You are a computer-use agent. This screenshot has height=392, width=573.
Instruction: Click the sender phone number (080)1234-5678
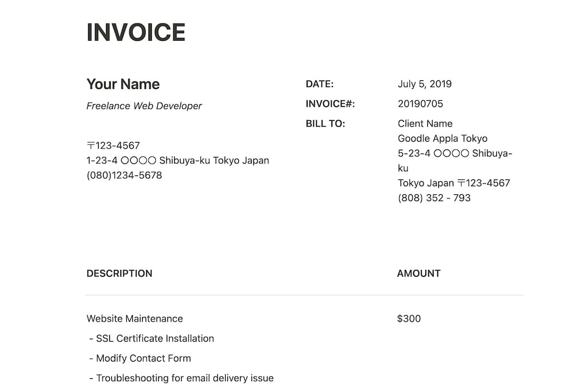(x=124, y=175)
